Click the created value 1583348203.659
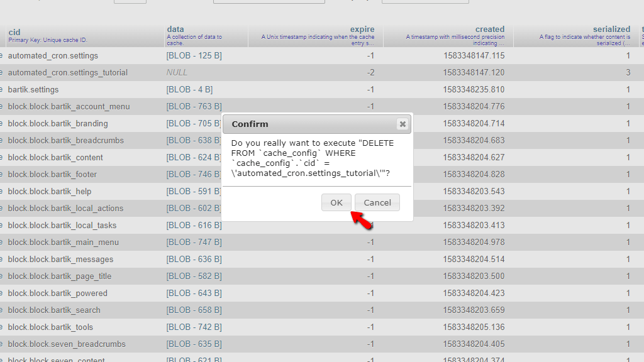Image resolution: width=644 pixels, height=362 pixels. point(474,310)
